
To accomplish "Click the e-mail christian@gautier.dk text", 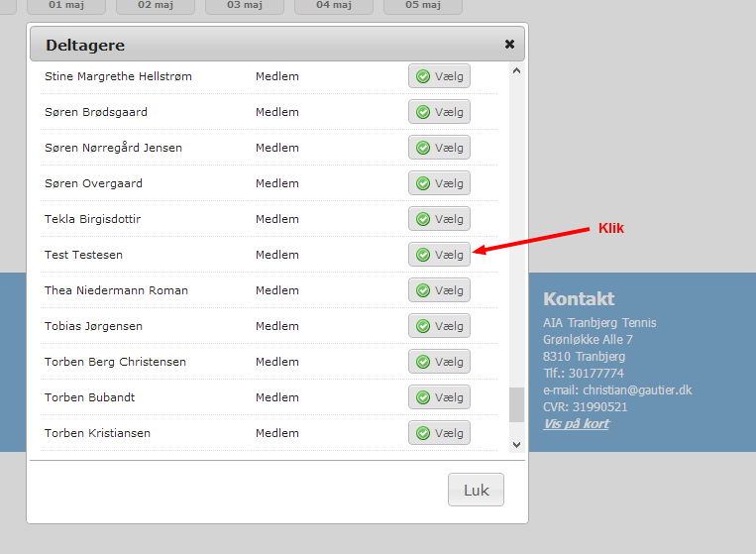I will [617, 390].
